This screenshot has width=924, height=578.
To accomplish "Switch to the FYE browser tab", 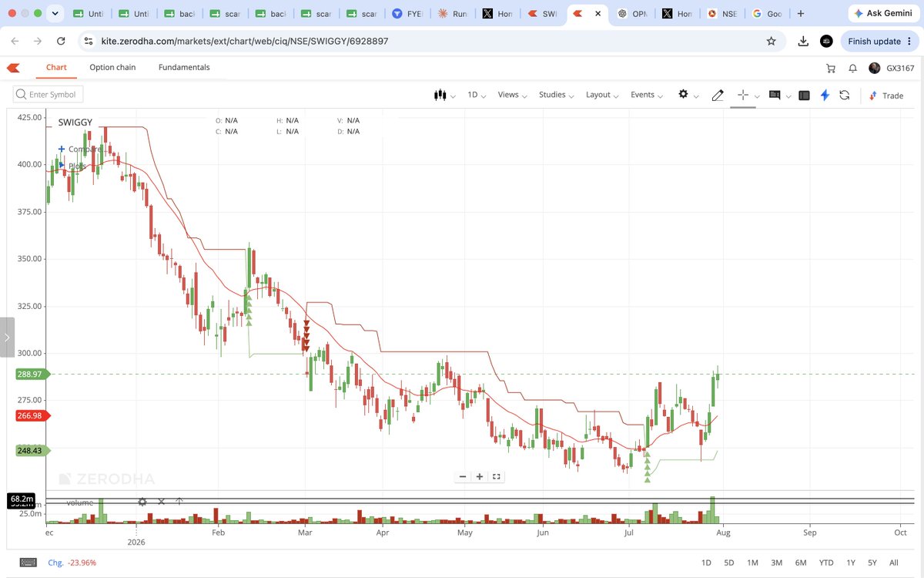I will pos(407,14).
